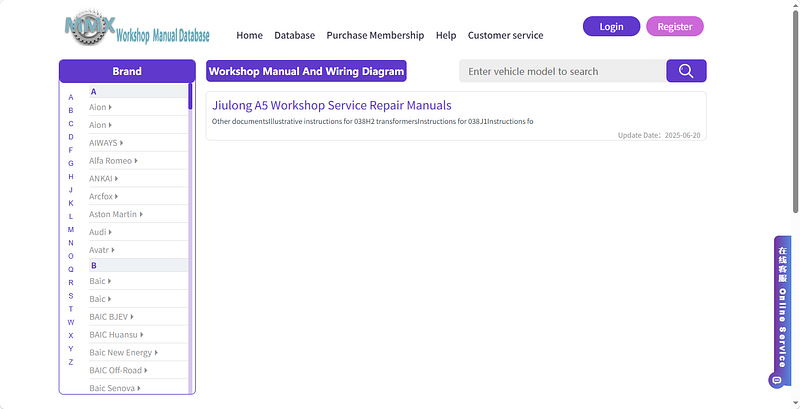Screen dimensions: 800x409
Task: Jump to letter O in brand index
Action: (x=71, y=256)
